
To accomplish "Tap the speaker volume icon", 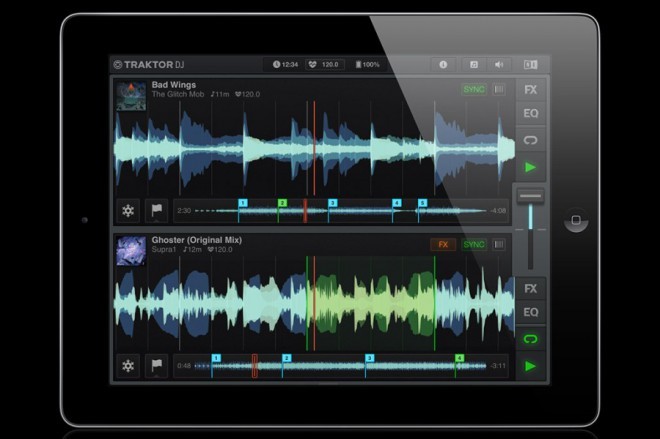I will click(499, 64).
